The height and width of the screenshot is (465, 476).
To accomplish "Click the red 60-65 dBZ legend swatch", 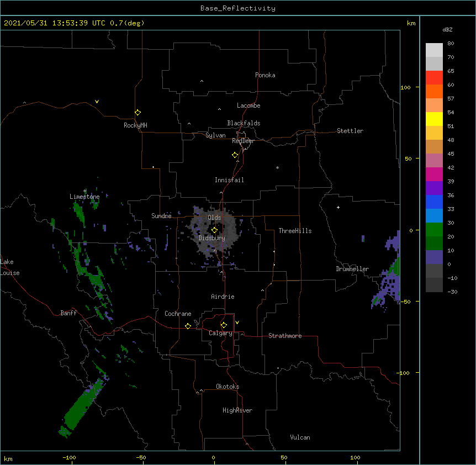I will point(434,77).
